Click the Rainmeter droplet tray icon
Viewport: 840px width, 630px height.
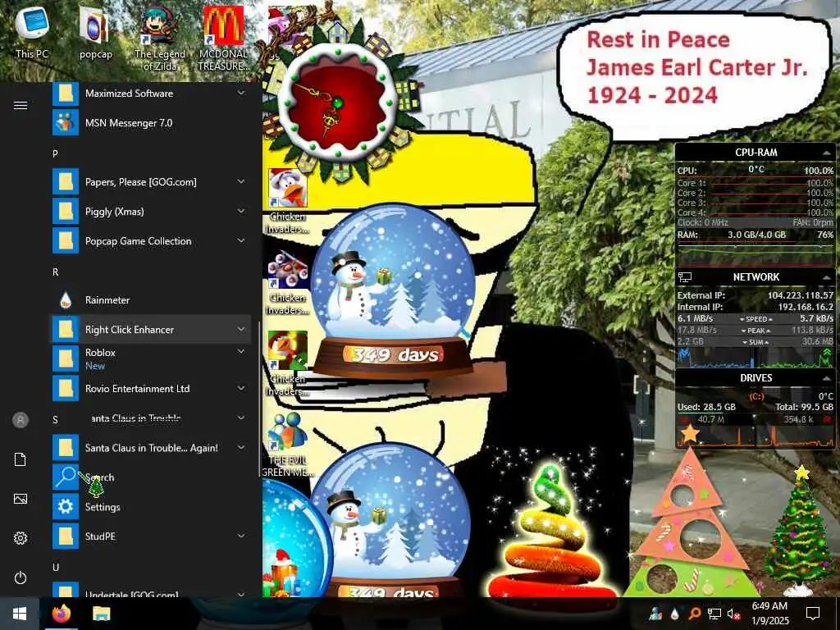(675, 614)
